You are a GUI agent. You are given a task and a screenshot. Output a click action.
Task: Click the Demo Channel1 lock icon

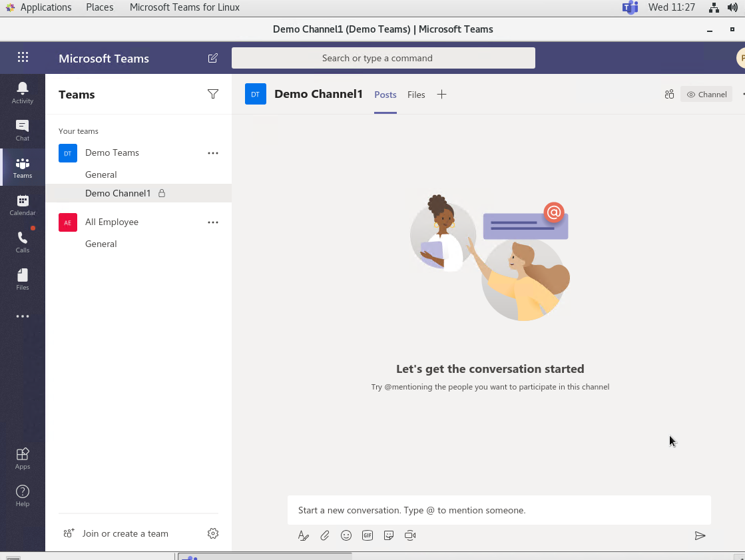162,193
